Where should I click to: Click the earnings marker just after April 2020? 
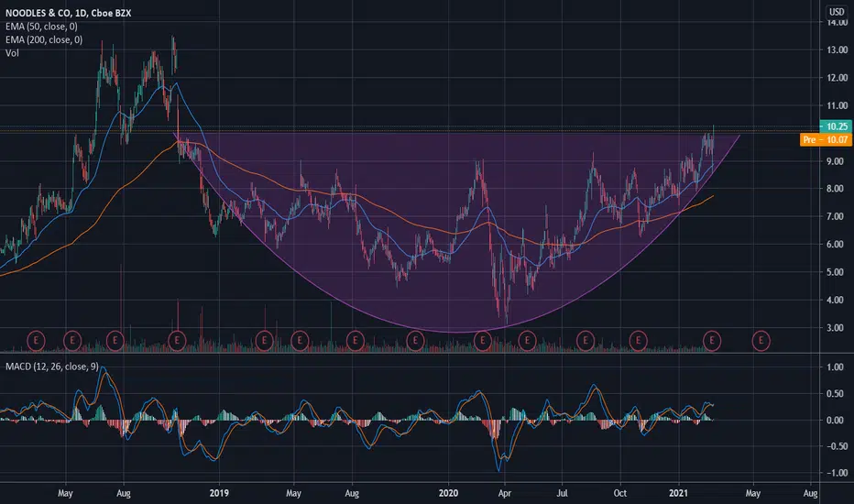[x=527, y=341]
